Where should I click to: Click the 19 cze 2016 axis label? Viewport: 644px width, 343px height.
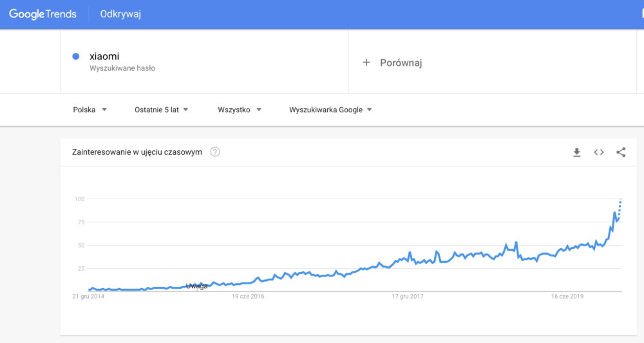248,296
